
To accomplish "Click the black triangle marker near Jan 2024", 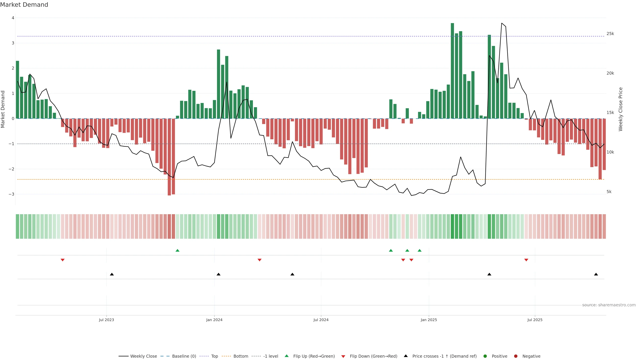I will point(219,274).
